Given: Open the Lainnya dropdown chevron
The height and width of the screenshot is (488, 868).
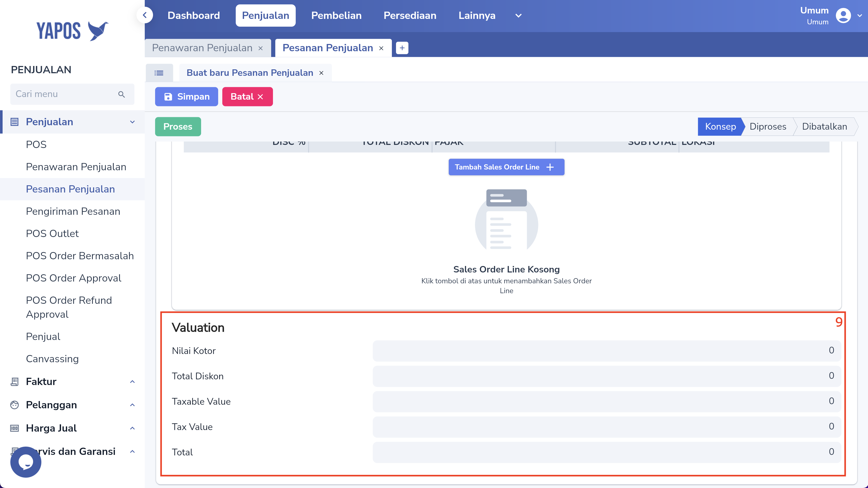Looking at the screenshot, I should (x=519, y=16).
